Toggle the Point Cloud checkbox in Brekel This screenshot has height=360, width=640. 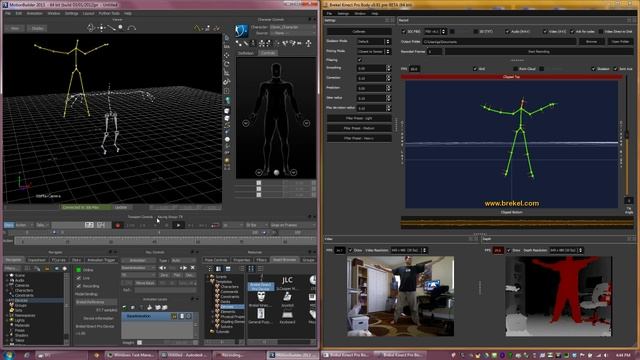[x=516, y=69]
